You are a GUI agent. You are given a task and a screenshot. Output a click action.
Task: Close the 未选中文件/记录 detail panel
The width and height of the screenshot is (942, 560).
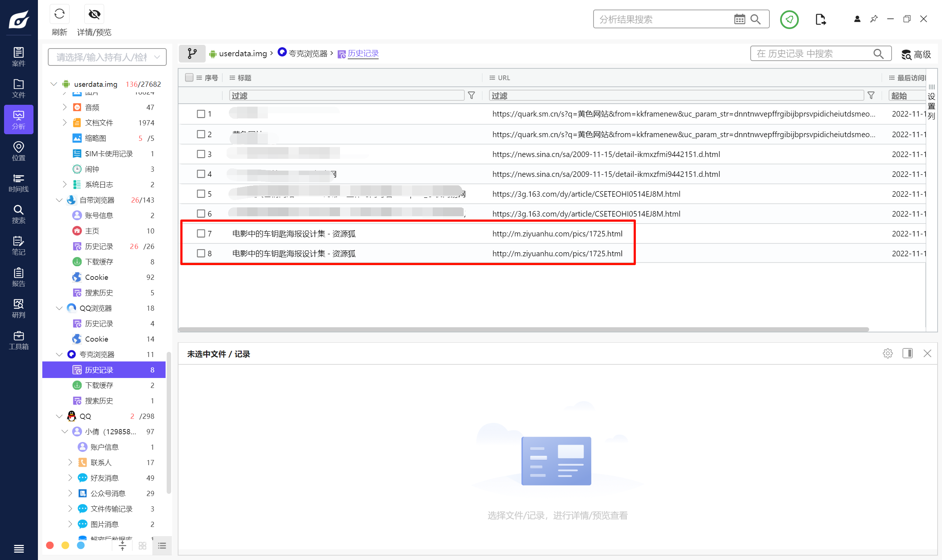(x=927, y=354)
